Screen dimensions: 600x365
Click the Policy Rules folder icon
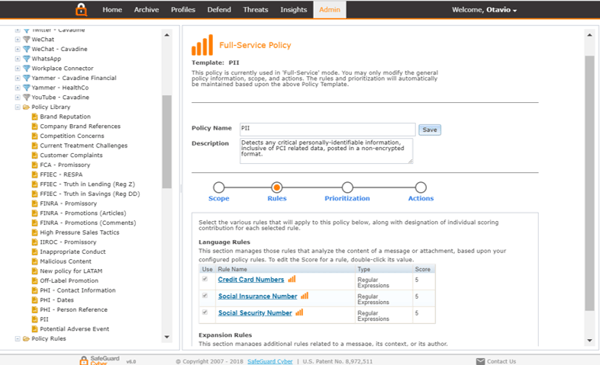pos(26,339)
